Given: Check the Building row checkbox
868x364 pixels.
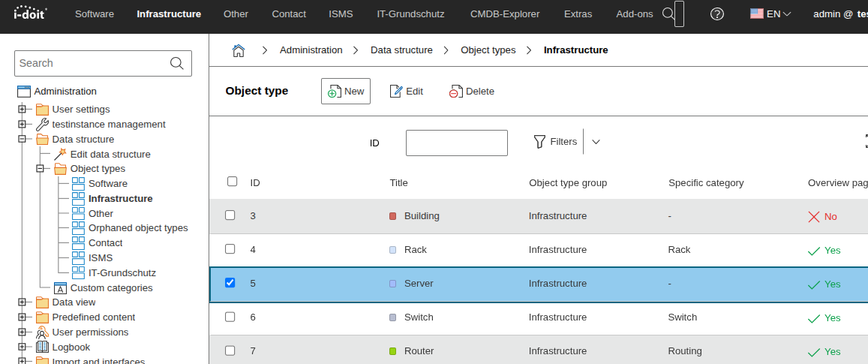Looking at the screenshot, I should click(230, 215).
